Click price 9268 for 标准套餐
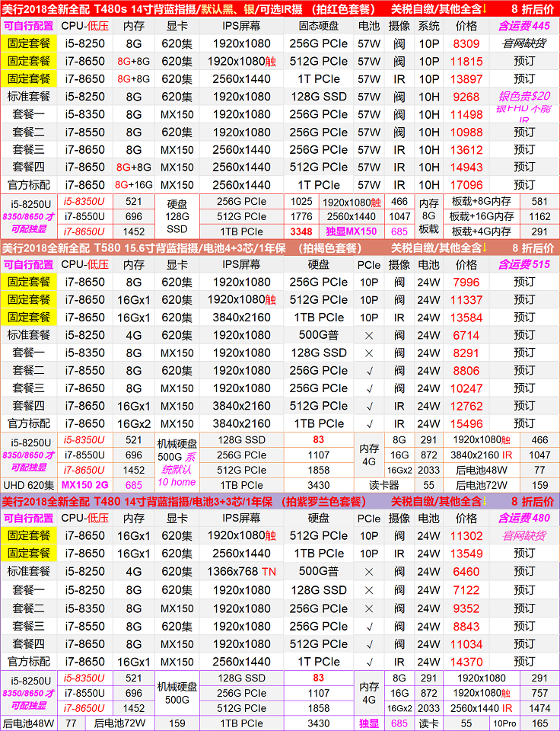 point(466,97)
